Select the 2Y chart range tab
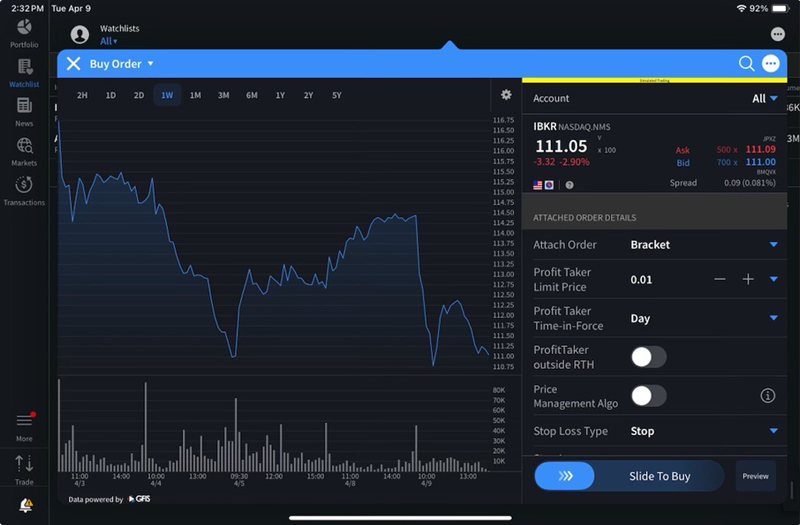The width and height of the screenshot is (800, 525). pos(308,95)
